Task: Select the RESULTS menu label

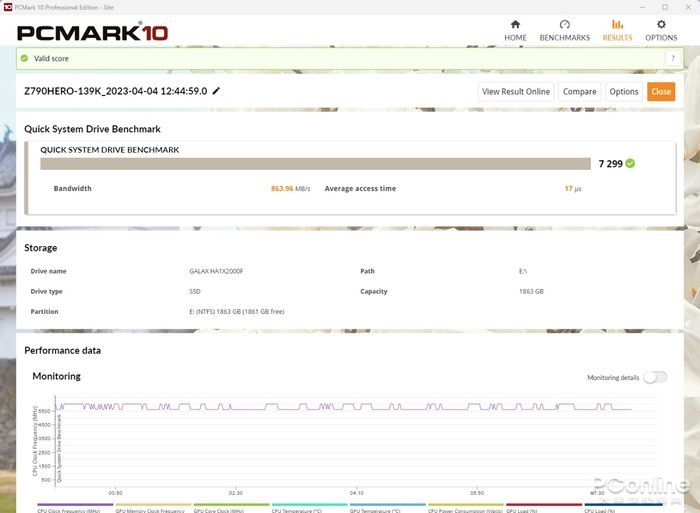Action: (617, 38)
